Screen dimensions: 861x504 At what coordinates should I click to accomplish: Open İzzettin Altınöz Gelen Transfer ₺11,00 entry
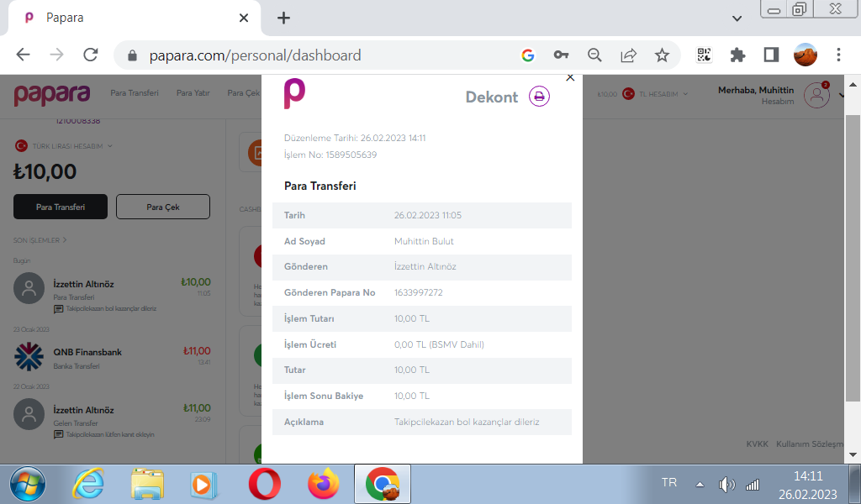click(113, 421)
